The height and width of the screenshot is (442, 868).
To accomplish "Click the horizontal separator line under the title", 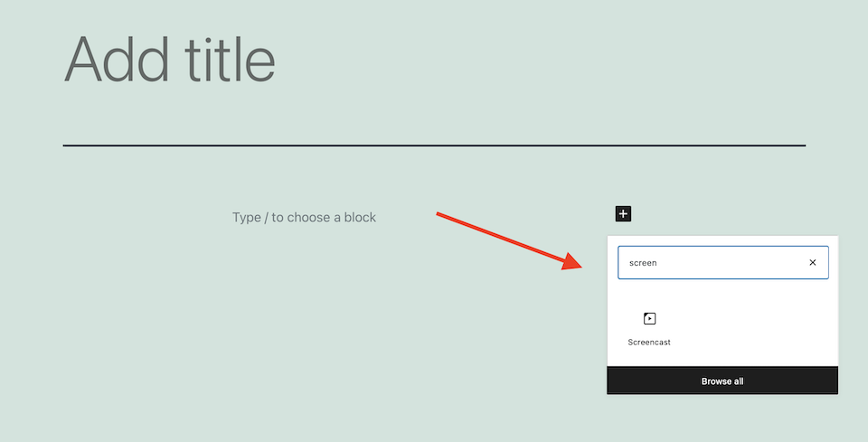I will [x=434, y=145].
